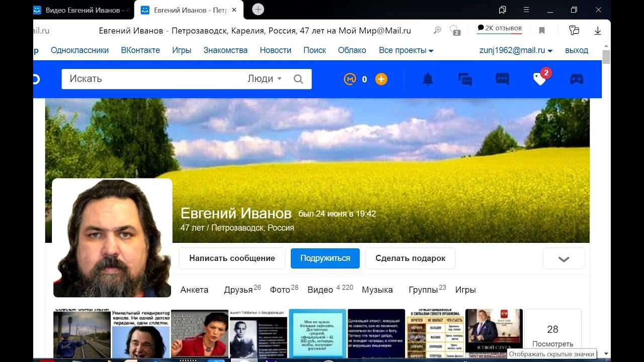The width and height of the screenshot is (644, 362).
Task: Click the page title in the address bar
Action: point(255,31)
